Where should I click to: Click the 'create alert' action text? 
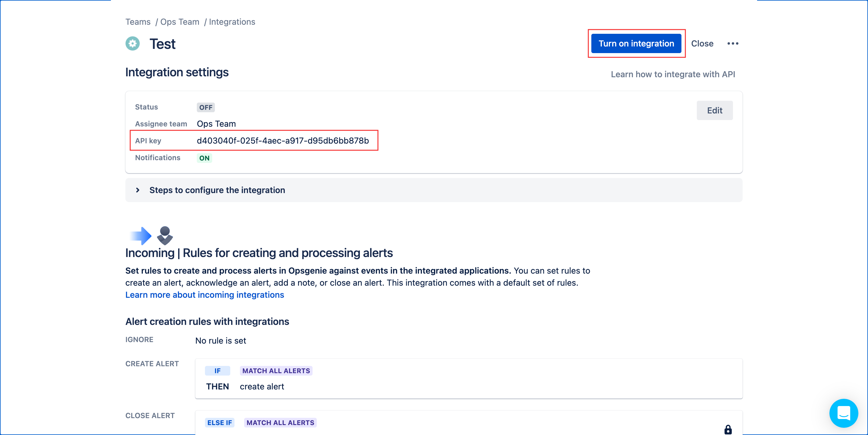pyautogui.click(x=262, y=386)
